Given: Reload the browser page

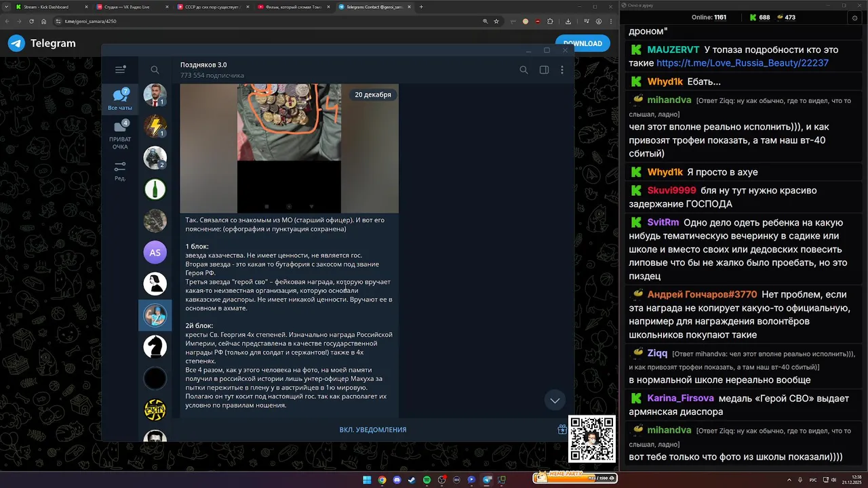Looking at the screenshot, I should (x=31, y=21).
